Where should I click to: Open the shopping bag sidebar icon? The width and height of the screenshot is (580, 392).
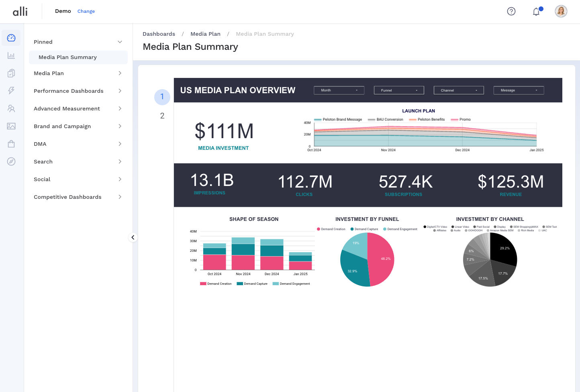click(x=11, y=144)
